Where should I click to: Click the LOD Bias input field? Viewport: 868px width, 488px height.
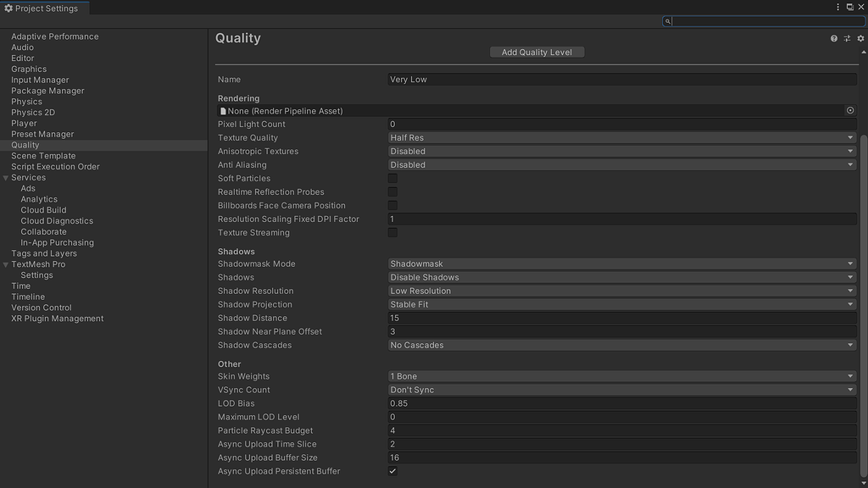coord(621,404)
